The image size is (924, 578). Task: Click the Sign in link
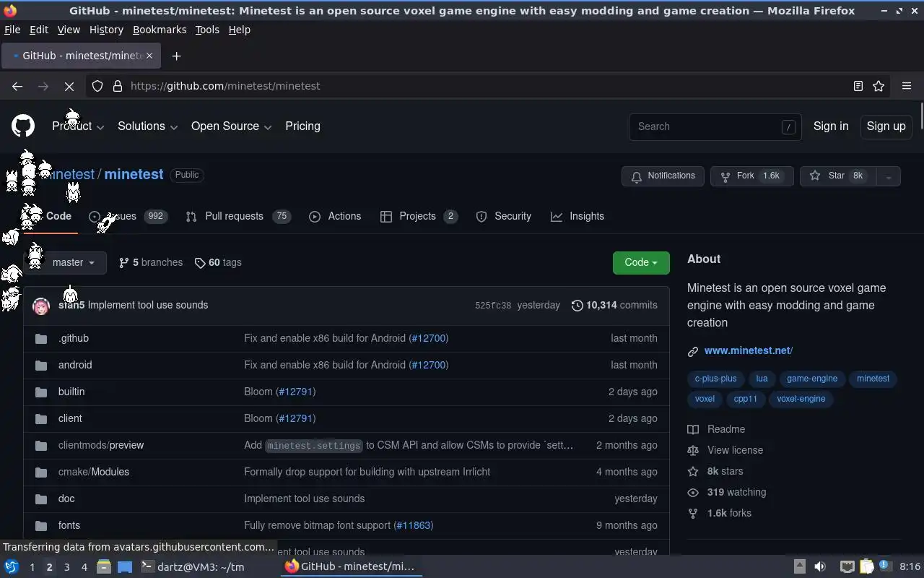(x=831, y=126)
